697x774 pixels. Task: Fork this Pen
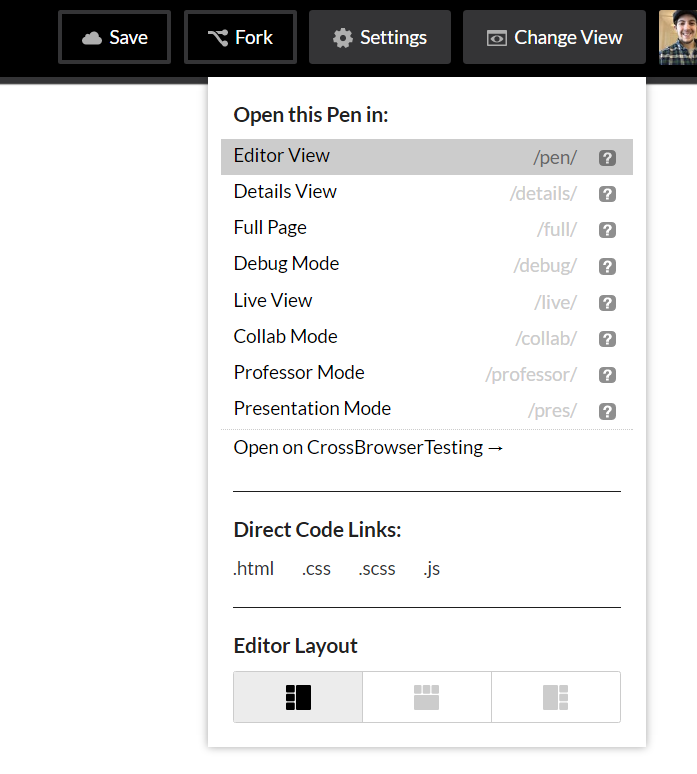click(x=240, y=38)
